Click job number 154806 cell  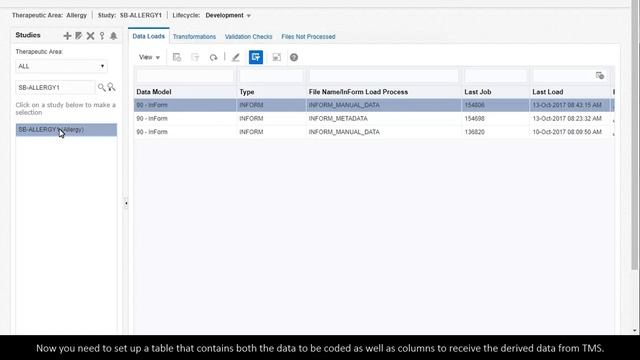pos(474,105)
